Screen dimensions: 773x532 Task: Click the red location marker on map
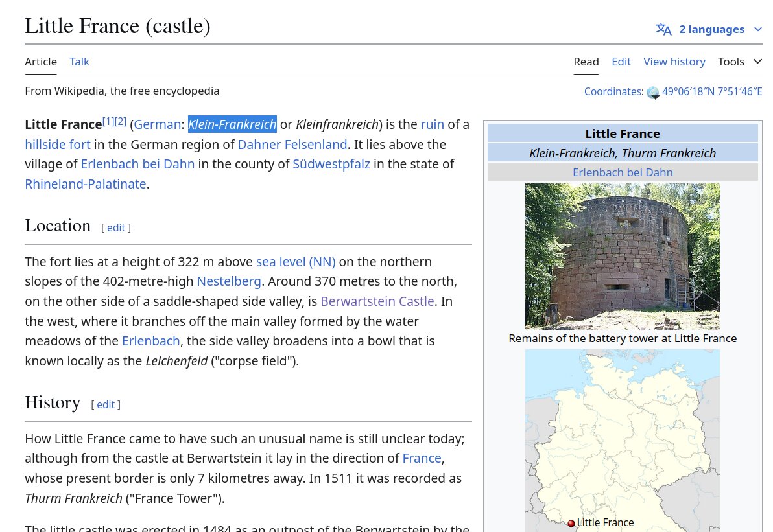[x=571, y=524]
